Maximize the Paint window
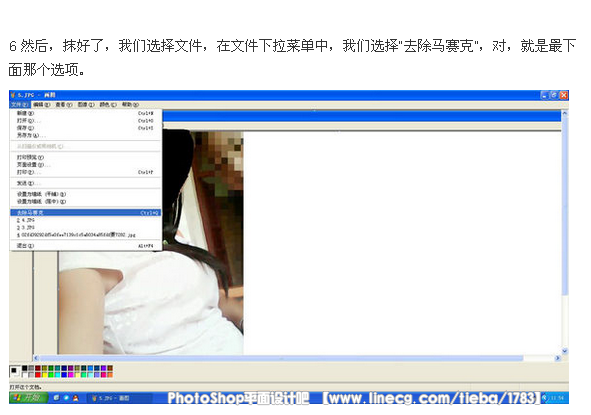 [554, 95]
